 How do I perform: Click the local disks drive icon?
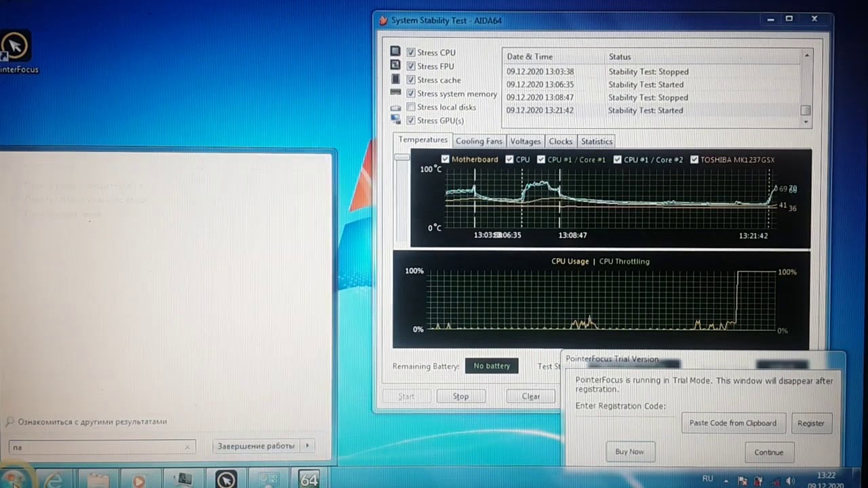[395, 108]
